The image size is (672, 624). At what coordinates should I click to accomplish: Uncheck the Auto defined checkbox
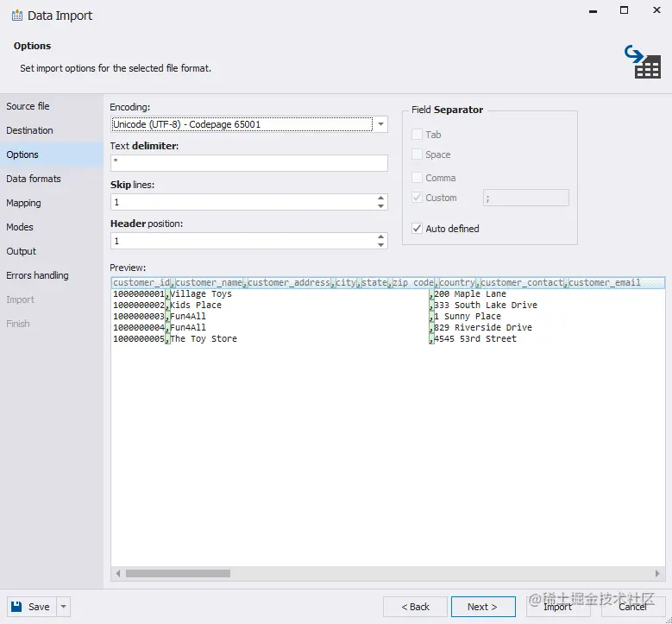click(417, 228)
